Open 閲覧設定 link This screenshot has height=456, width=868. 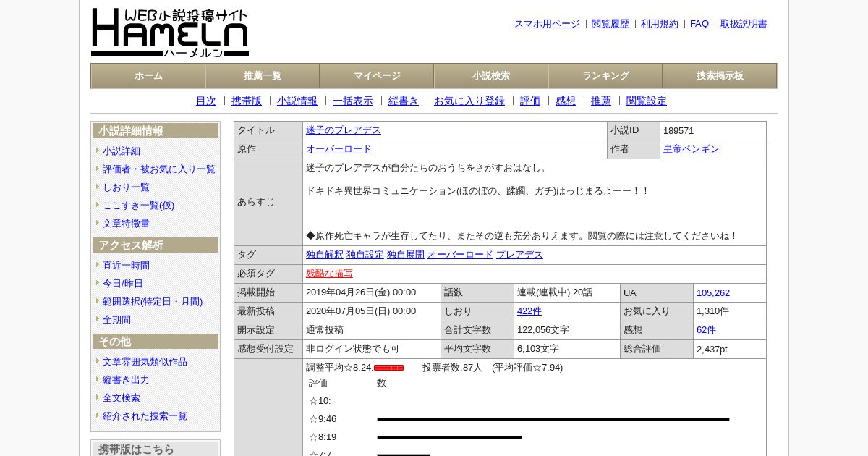647,101
